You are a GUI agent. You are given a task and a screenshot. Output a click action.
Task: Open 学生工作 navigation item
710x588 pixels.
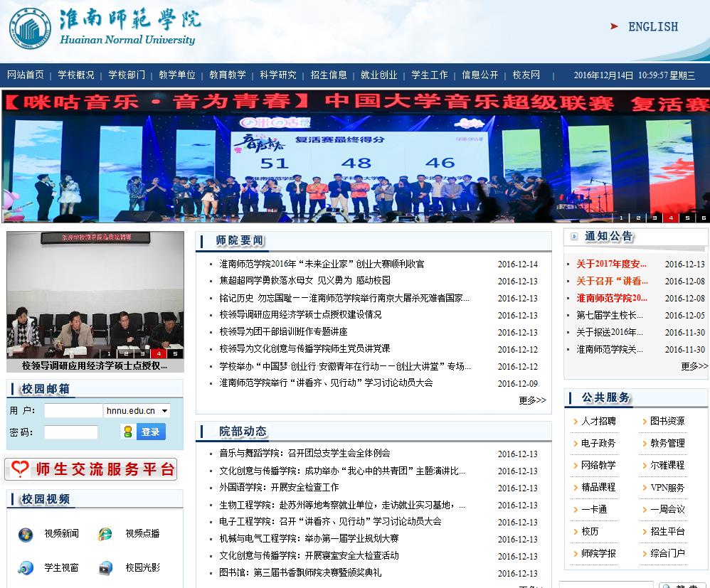[429, 75]
